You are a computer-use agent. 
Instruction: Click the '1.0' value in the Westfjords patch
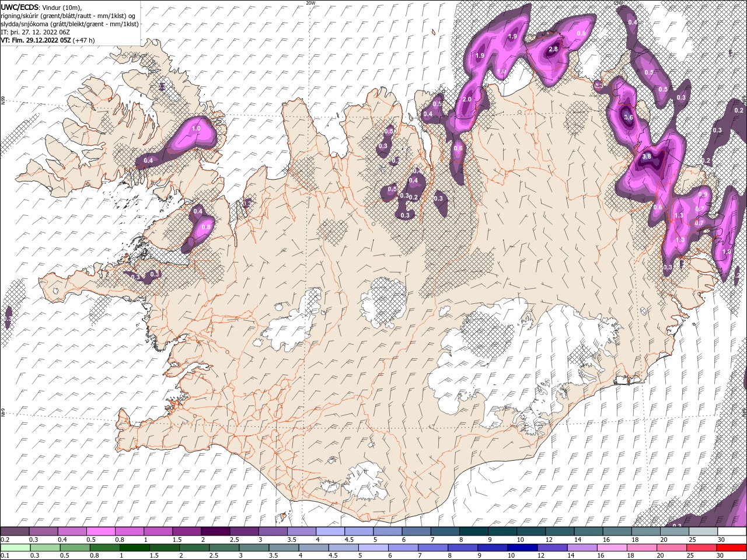[x=196, y=128]
